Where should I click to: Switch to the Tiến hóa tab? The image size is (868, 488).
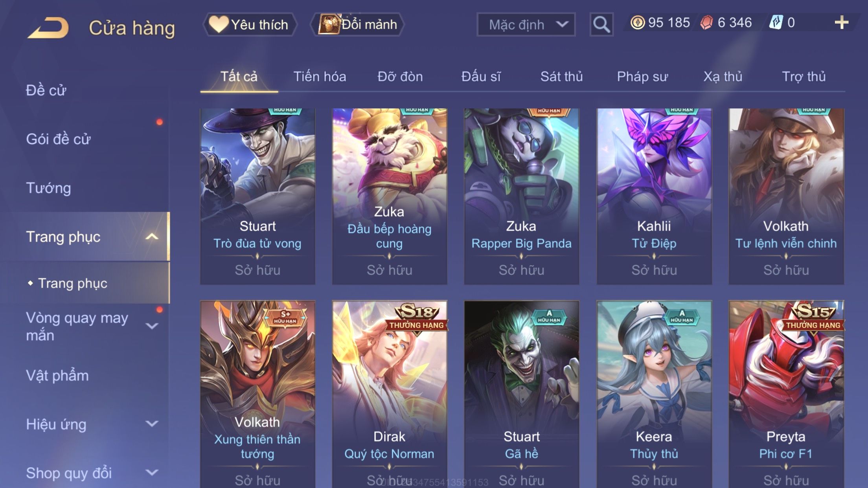[x=320, y=76]
